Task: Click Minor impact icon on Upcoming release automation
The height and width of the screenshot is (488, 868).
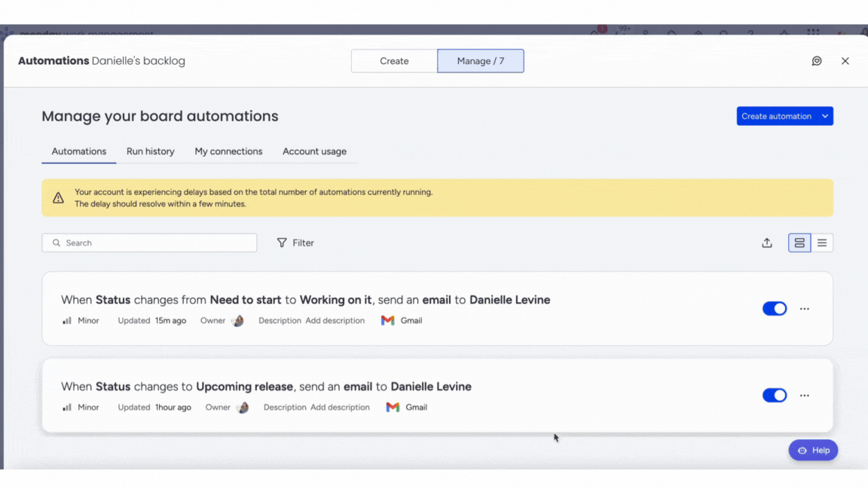Action: point(67,407)
